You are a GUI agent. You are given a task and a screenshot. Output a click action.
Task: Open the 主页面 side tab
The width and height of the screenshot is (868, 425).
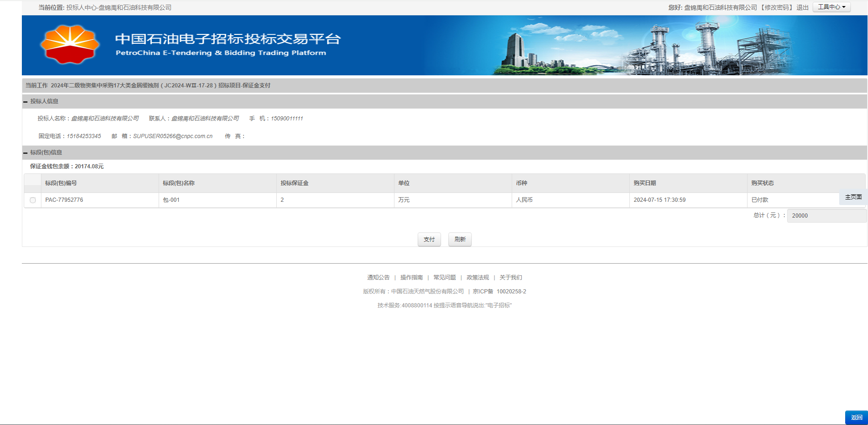click(x=854, y=197)
